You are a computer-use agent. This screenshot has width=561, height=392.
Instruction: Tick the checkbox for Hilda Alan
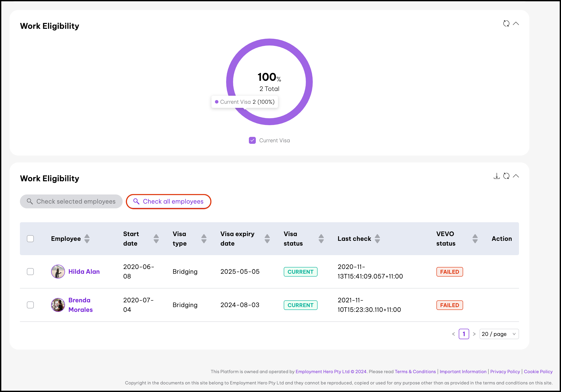[30, 272]
